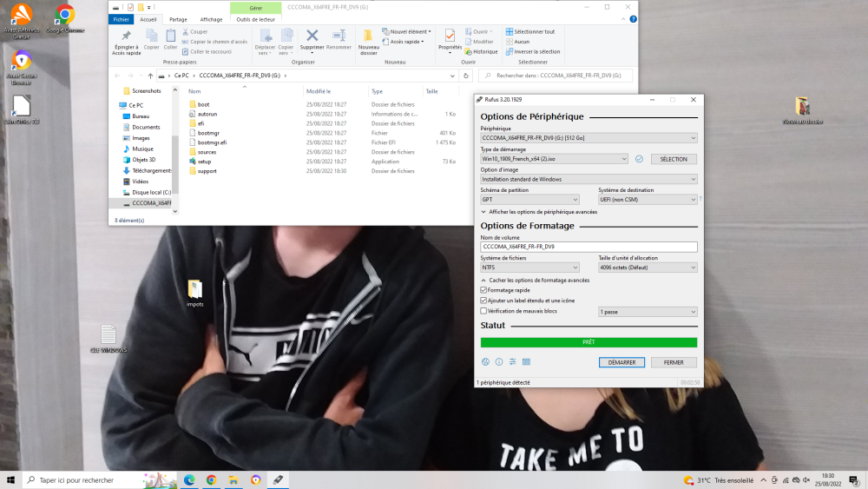
Task: Switch to the Affichage ribbon tab
Action: pos(211,19)
